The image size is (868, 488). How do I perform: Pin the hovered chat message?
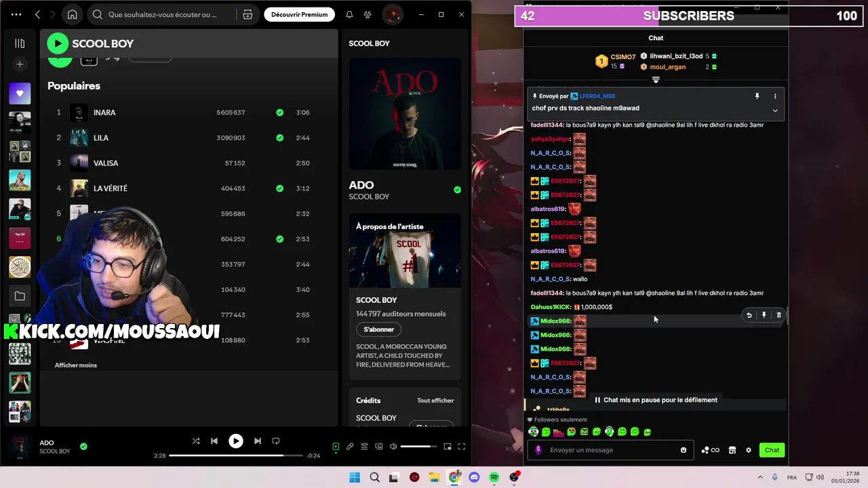tap(764, 315)
